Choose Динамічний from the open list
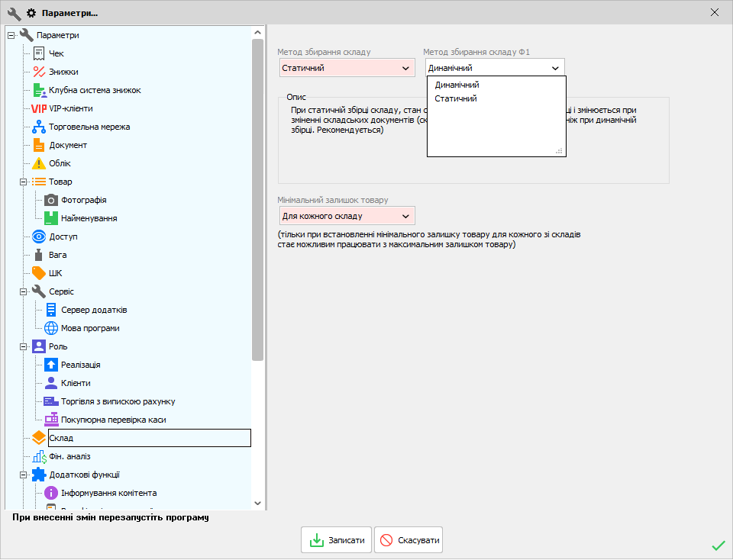Screen dimensions: 733x560 457,85
